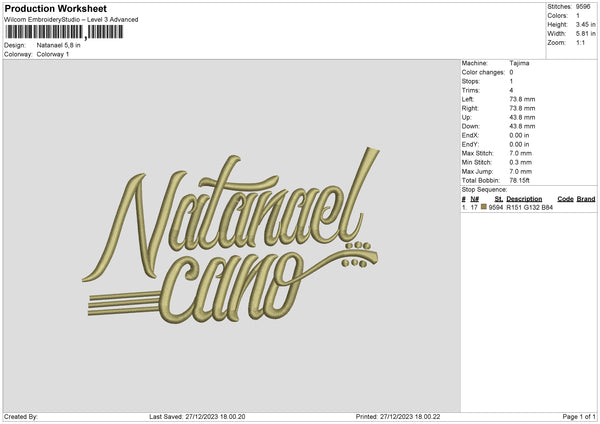
Task: Click the Natanael Cano embroidery design preview
Action: pyautogui.click(x=231, y=236)
